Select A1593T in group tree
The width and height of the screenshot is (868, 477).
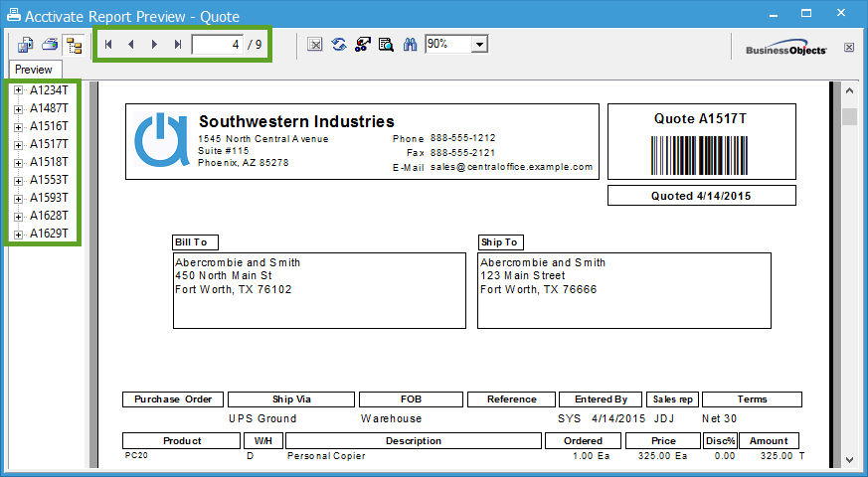50,198
